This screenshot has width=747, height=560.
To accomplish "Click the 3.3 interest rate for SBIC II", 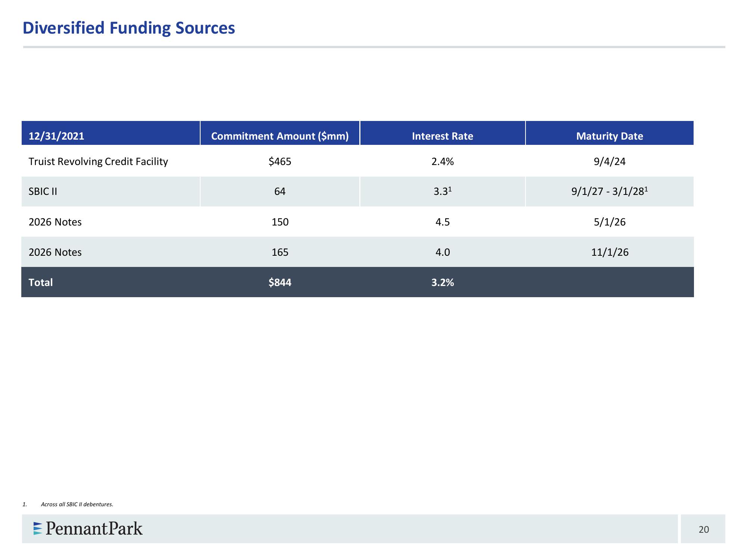I will [443, 191].
